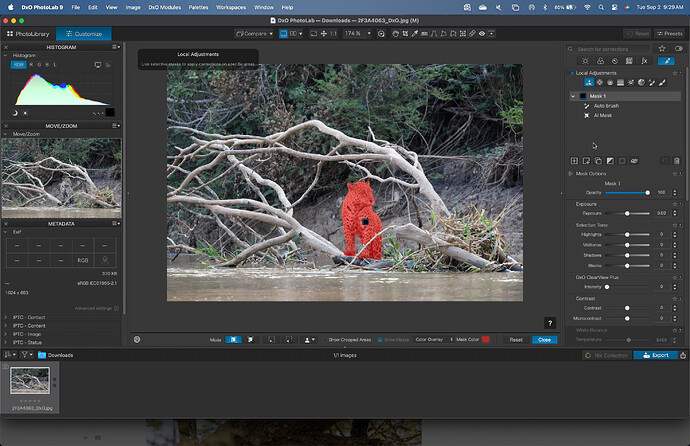The height and width of the screenshot is (446, 690).
Task: Toggle the Show Cropped Areas checkbox
Action: 324,340
